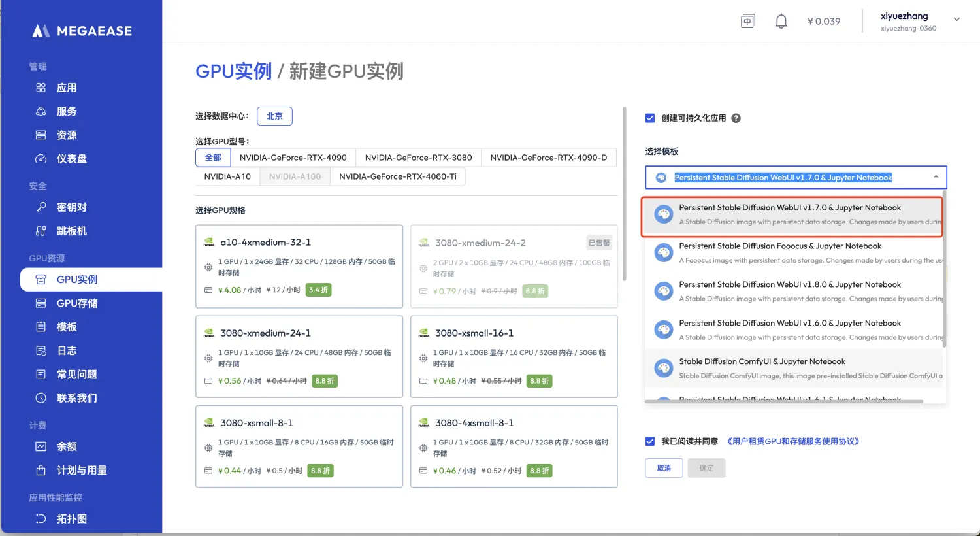Filter by NVIDIA-GeForce-RTX-4090-D model
Image resolution: width=980 pixels, height=536 pixels.
(x=549, y=158)
